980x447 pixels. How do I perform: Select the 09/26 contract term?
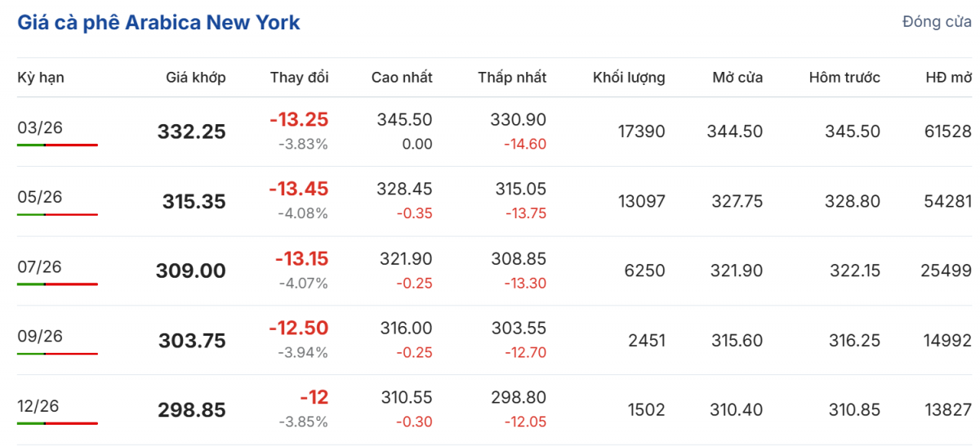click(x=40, y=336)
